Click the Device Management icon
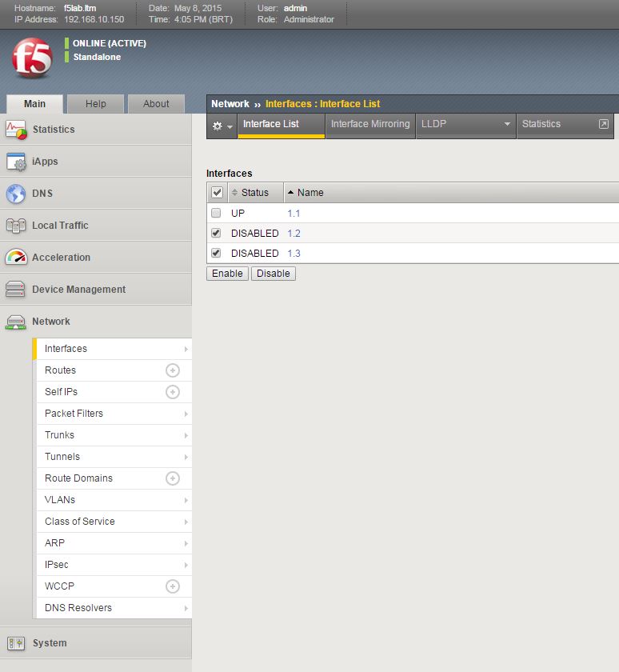The height and width of the screenshot is (672, 619). pos(16,290)
